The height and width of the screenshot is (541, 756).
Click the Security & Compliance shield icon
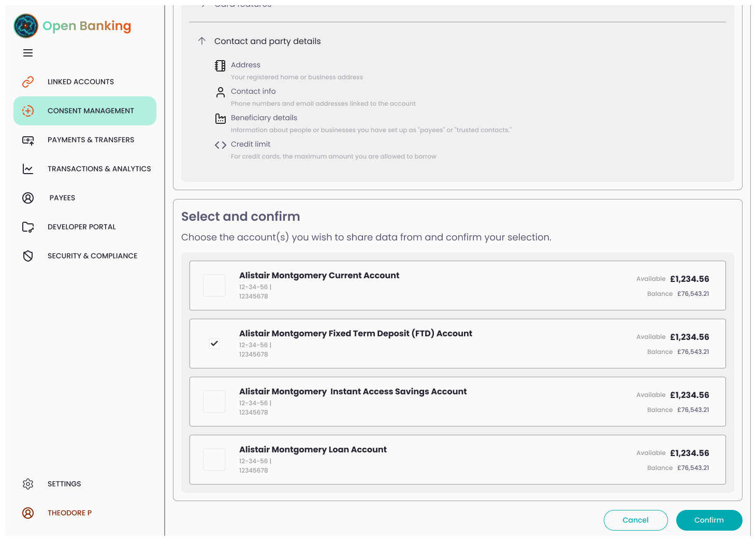coord(28,255)
